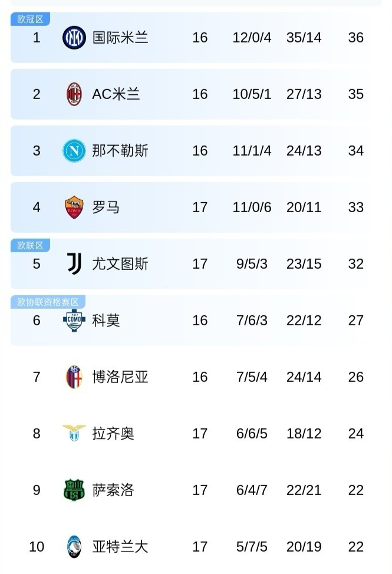The height and width of the screenshot is (574, 392).
Task: Click the 欧联区 zone label
Action: (30, 245)
